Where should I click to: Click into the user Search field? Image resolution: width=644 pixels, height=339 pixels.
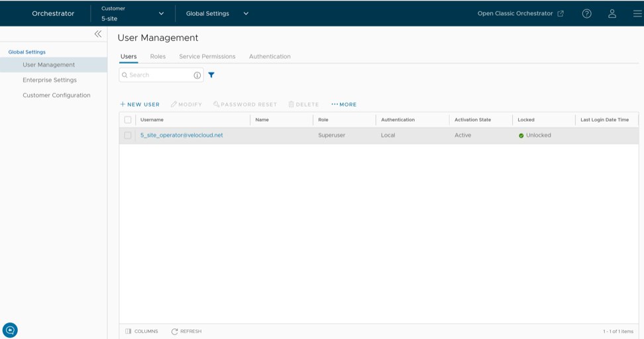point(158,75)
